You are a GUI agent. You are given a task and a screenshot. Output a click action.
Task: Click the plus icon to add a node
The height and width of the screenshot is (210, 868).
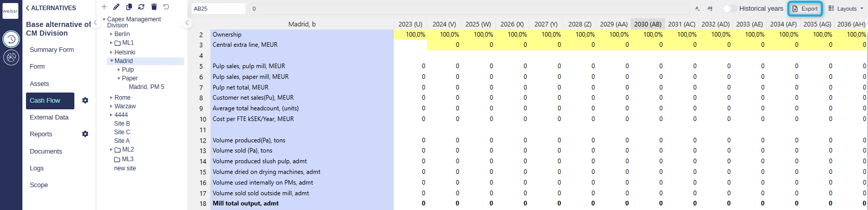coord(104,7)
